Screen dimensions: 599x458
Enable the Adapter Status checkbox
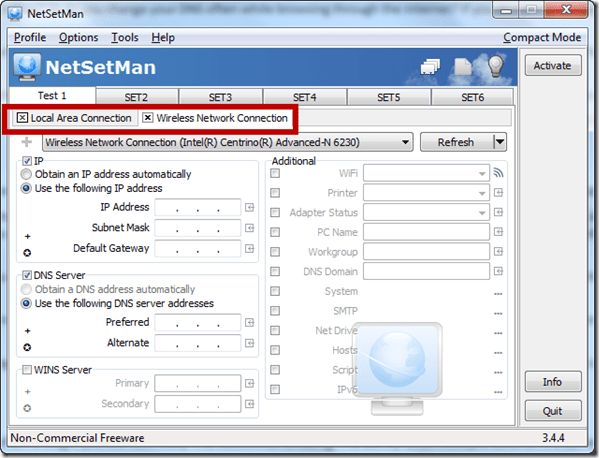[x=275, y=212]
